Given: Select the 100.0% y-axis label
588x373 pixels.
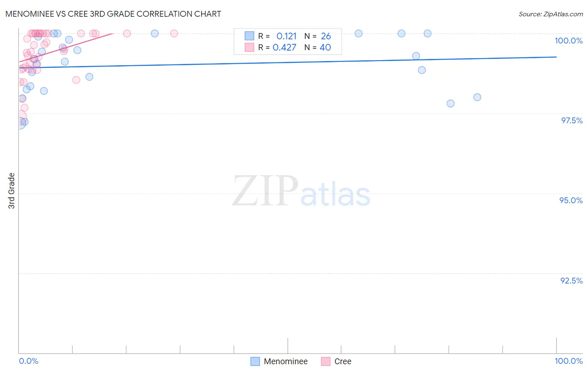Looking at the screenshot, I should 568,41.
